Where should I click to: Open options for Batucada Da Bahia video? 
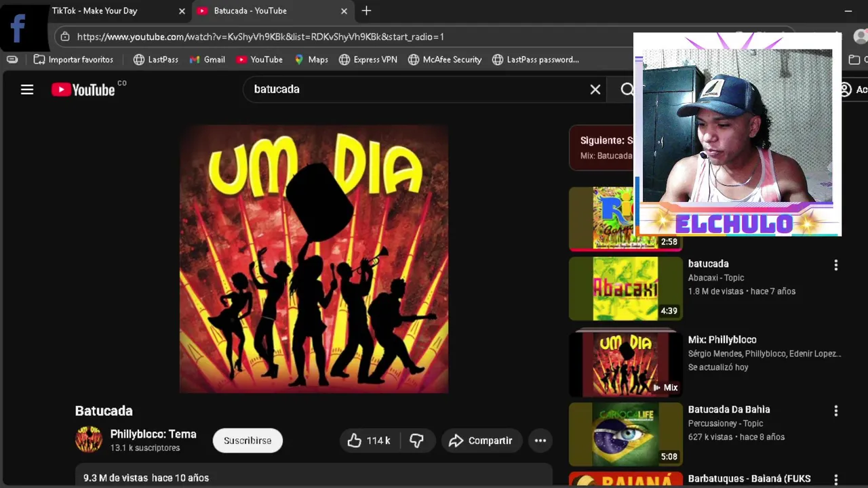(x=835, y=411)
